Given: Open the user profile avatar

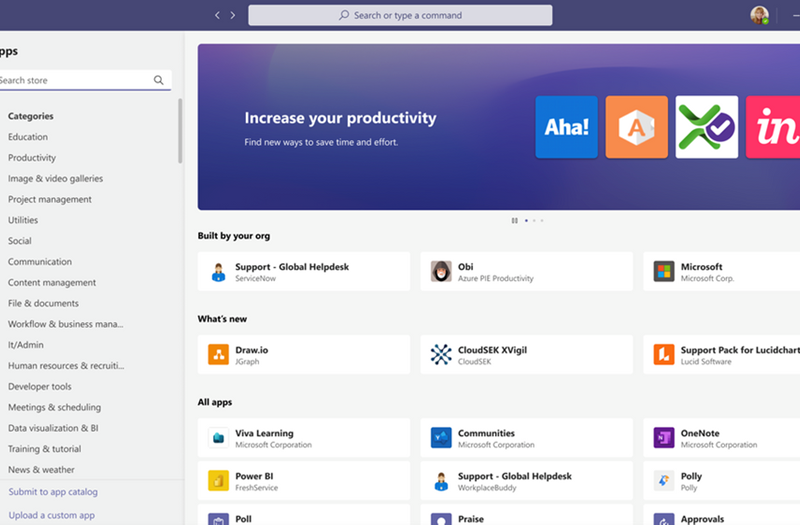Looking at the screenshot, I should tap(759, 15).
